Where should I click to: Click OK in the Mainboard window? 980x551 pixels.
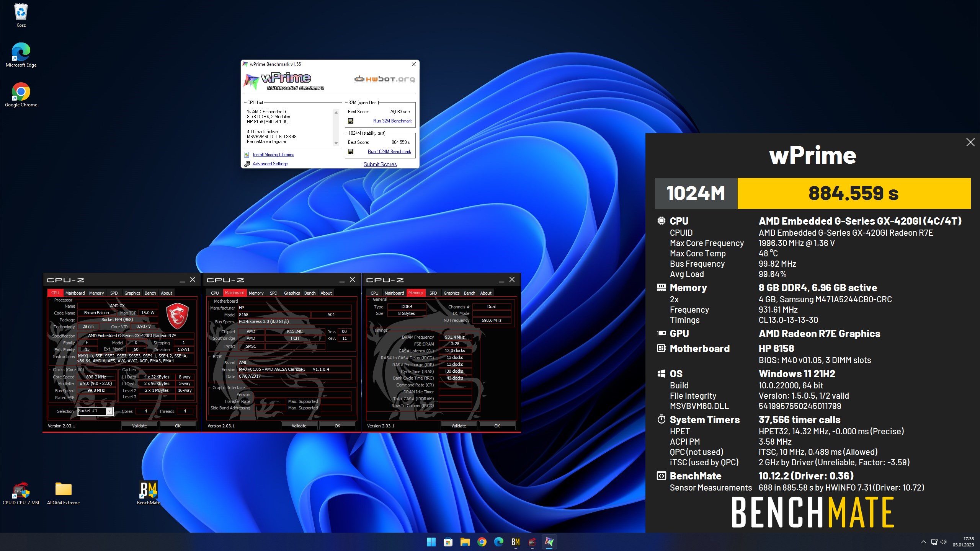click(x=337, y=425)
